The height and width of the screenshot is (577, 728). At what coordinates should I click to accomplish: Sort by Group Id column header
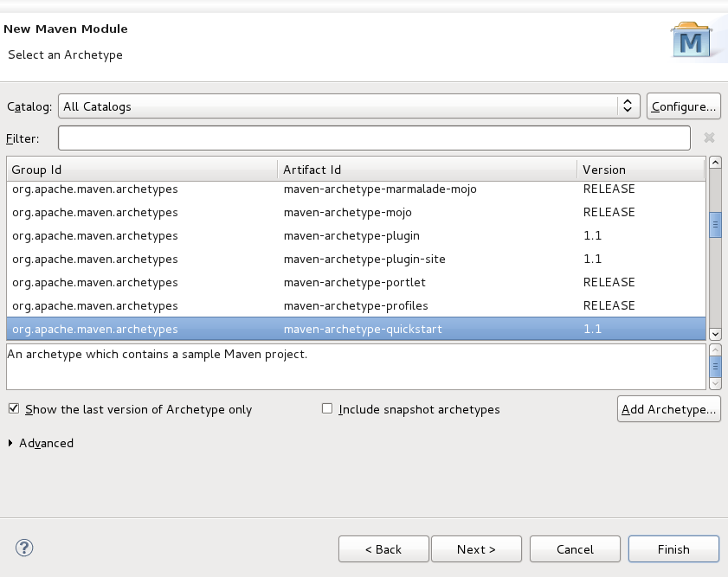click(142, 170)
